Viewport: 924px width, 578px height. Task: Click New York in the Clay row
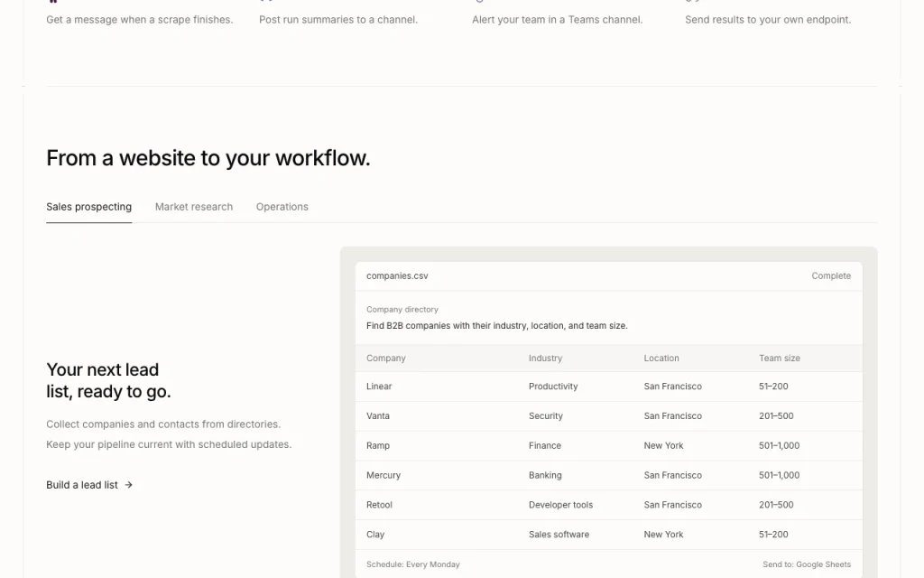[663, 535]
